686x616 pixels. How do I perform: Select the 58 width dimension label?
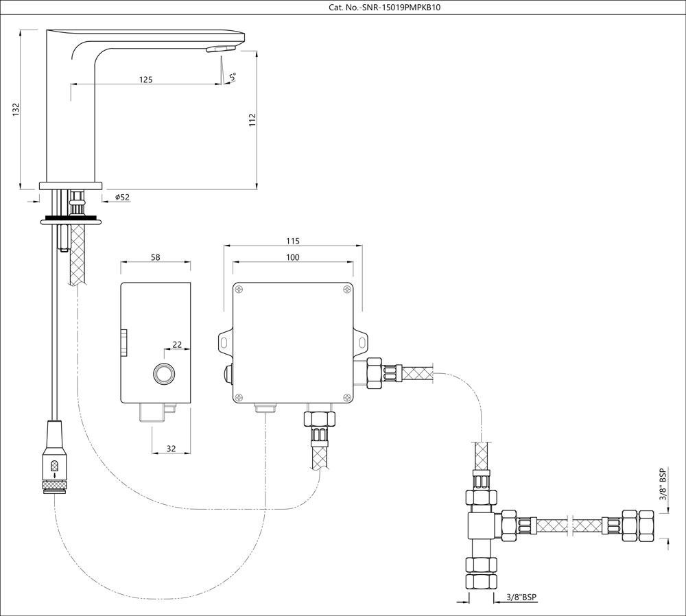click(x=155, y=257)
